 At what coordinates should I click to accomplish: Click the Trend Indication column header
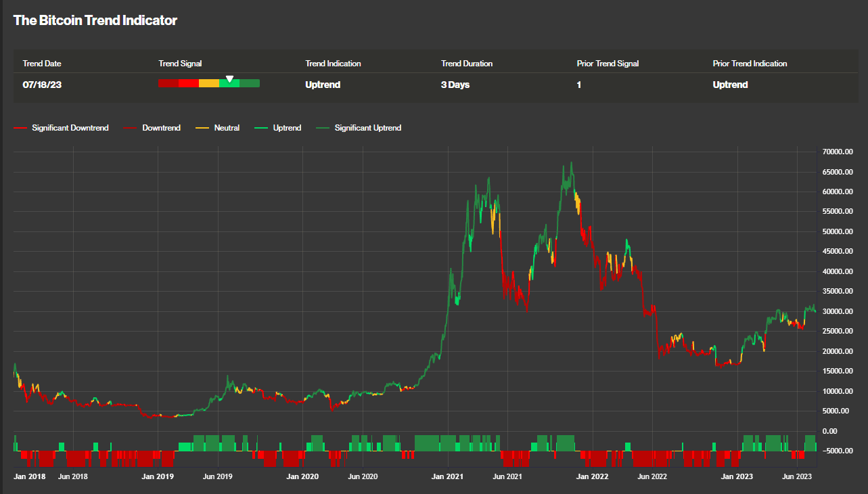click(333, 64)
